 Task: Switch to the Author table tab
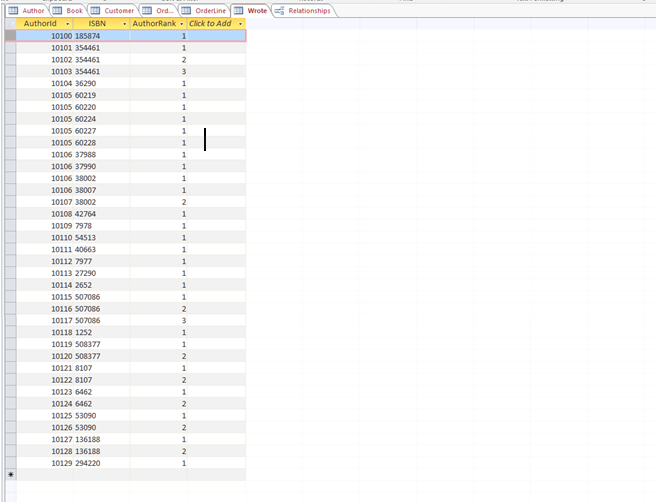point(27,11)
